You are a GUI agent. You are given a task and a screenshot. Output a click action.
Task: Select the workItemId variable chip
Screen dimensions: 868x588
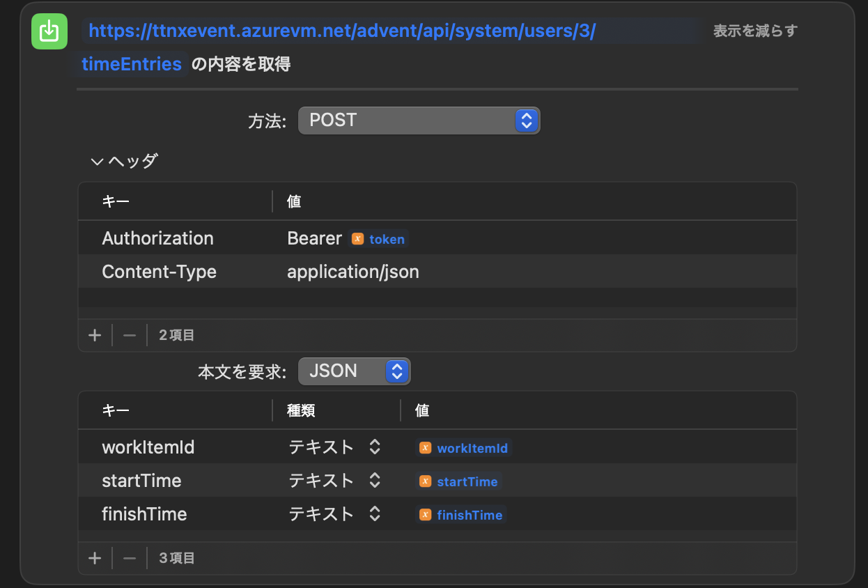pos(463,447)
